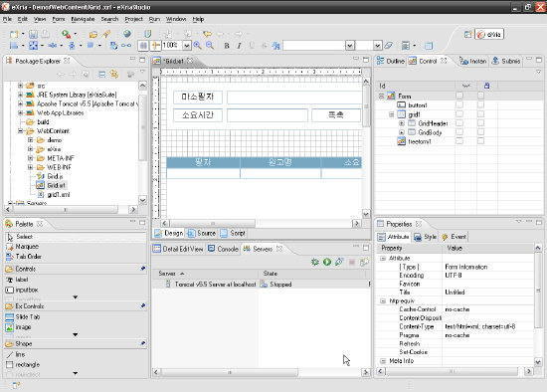Collapse the WebContent folder in Package Explorer
The width and height of the screenshot is (547, 392).
coord(20,131)
